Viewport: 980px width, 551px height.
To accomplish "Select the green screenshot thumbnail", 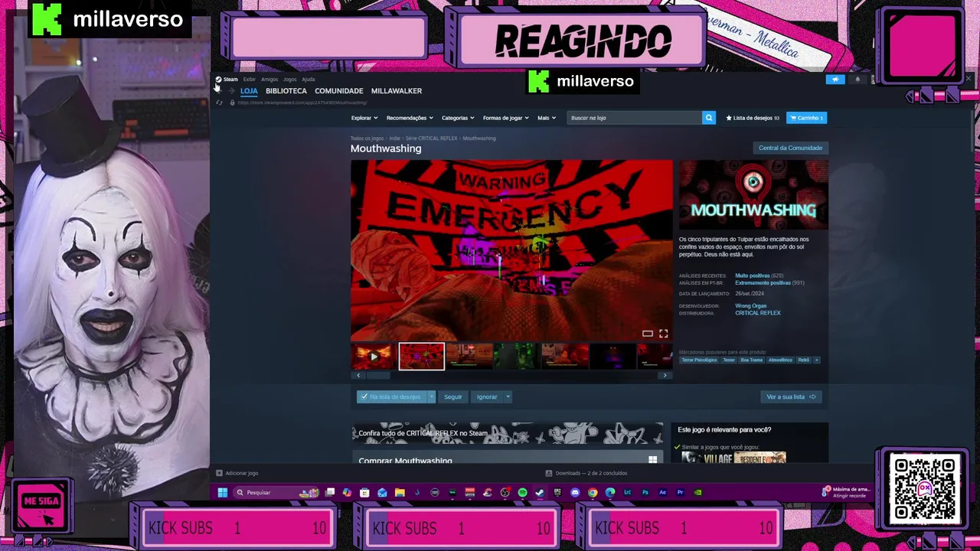I will [x=517, y=357].
